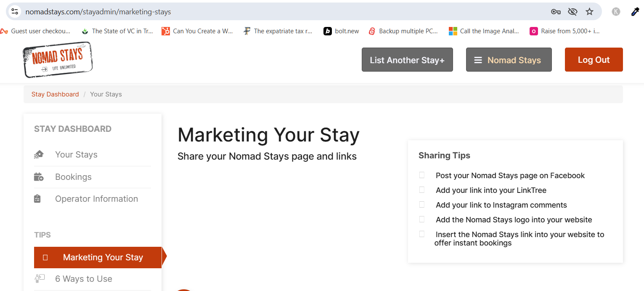The image size is (644, 291).
Task: Check the Post on Facebook tip box
Action: tap(422, 175)
